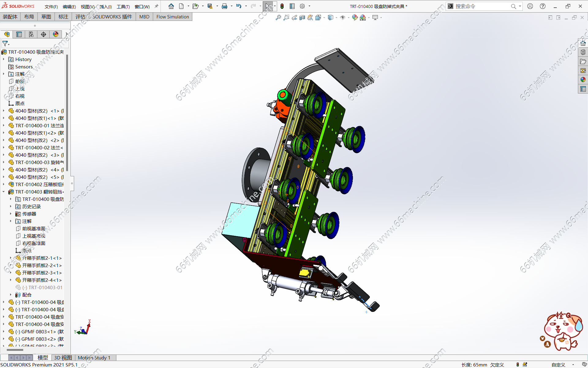Open Display Style icon
The image size is (588, 368).
pyautogui.click(x=330, y=17)
